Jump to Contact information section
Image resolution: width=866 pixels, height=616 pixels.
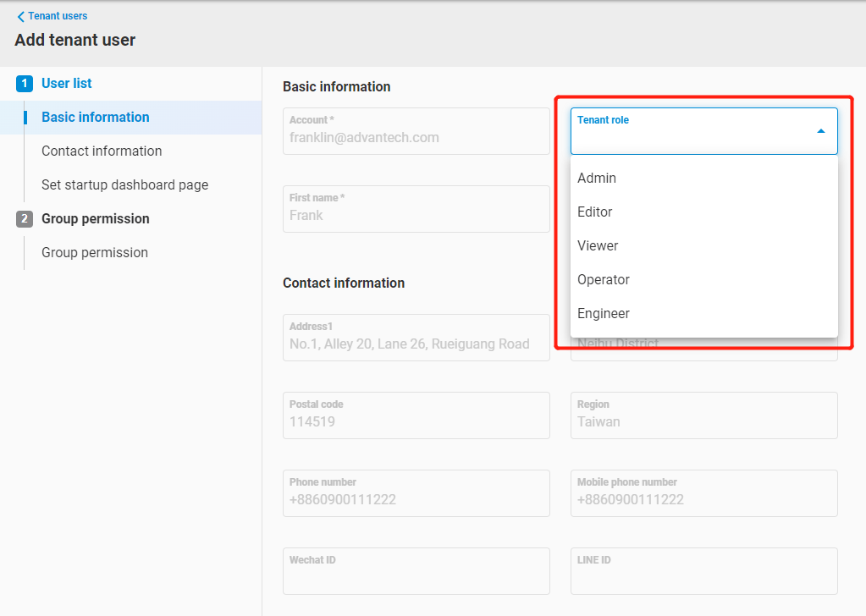coord(102,151)
